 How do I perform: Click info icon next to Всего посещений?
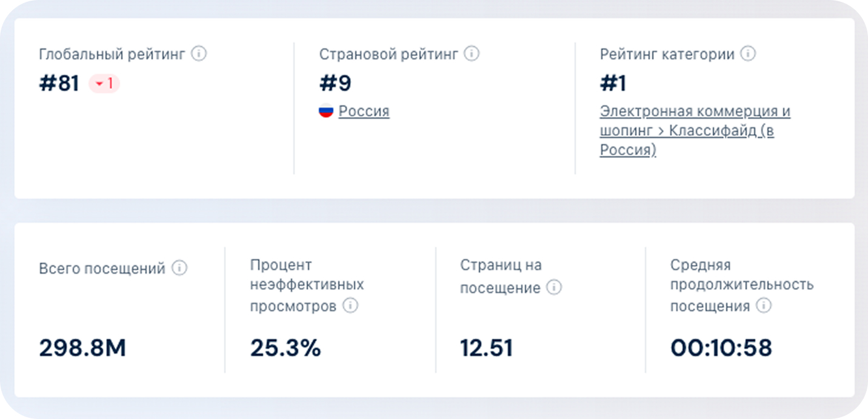(179, 268)
